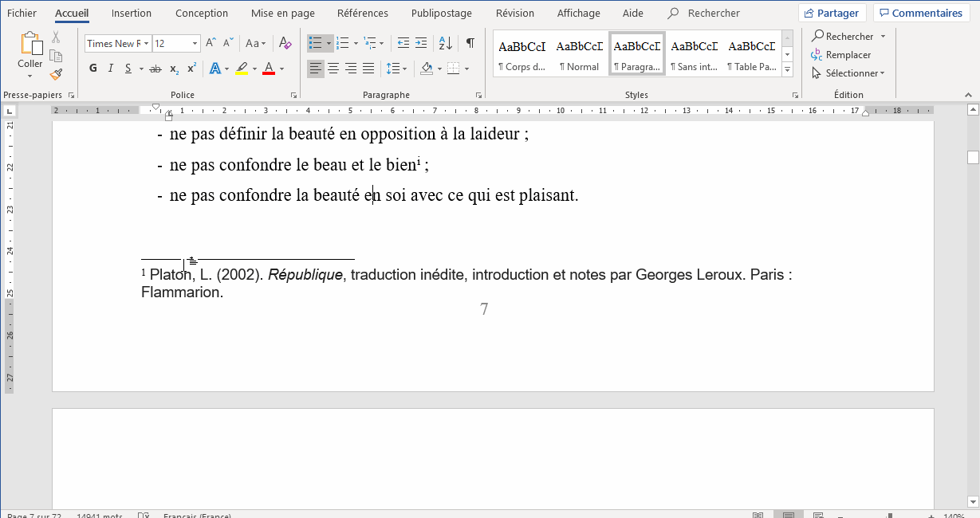Expand the Styles gallery with More arrow

tap(788, 70)
